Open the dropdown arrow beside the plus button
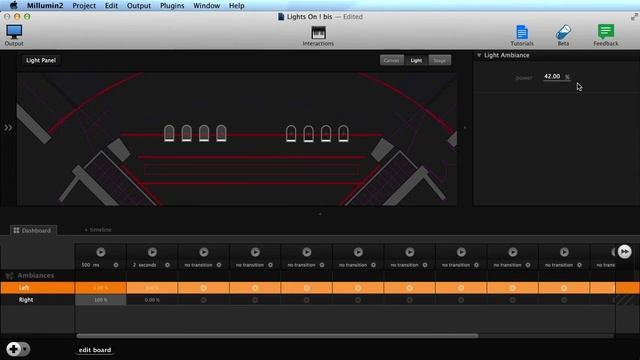640x360 pixels. pos(25,349)
